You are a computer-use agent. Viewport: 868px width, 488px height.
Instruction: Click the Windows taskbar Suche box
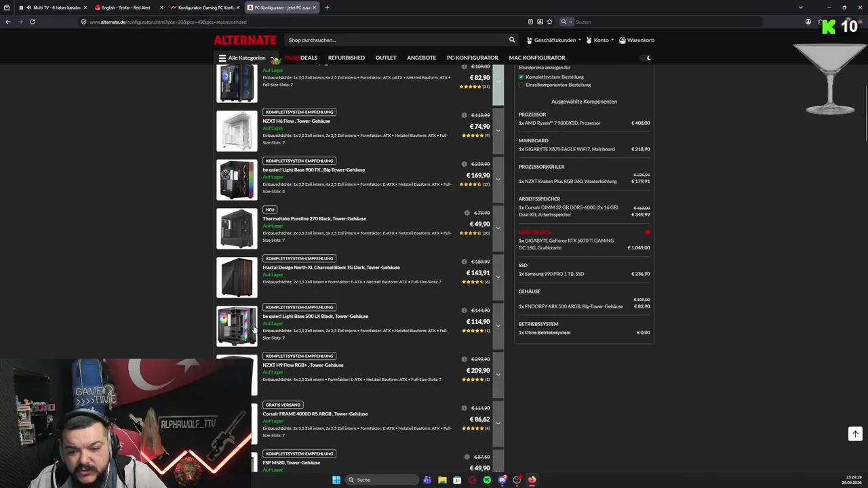coord(381,480)
